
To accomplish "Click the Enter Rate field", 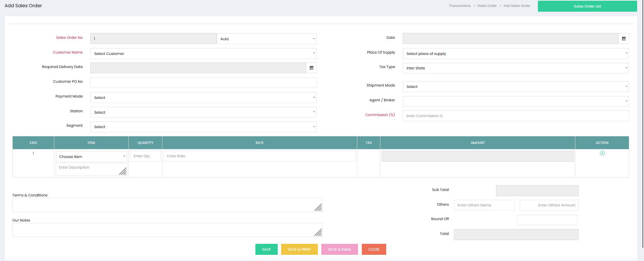I will pos(260,156).
